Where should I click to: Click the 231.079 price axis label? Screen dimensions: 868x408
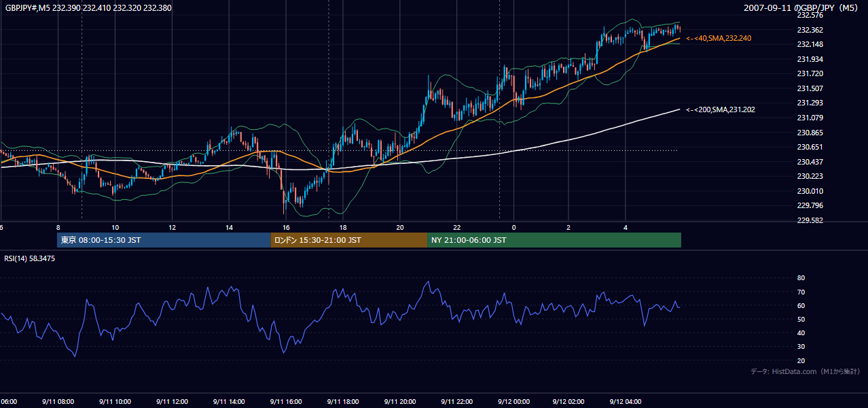point(810,118)
